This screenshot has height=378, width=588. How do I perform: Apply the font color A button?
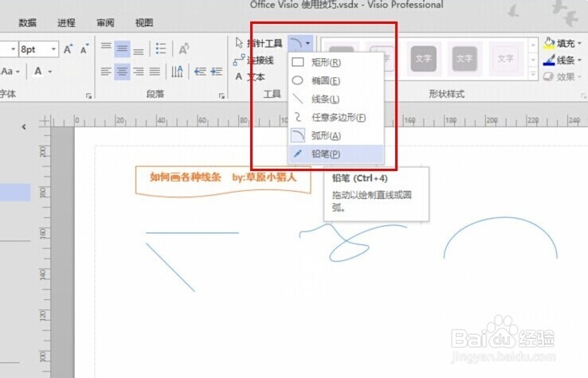click(38, 71)
